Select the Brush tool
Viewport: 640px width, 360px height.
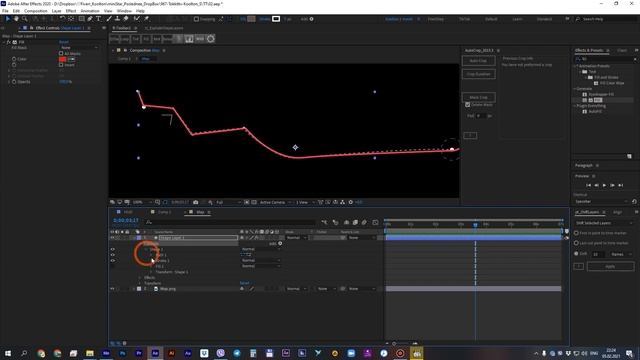pyautogui.click(x=109, y=19)
